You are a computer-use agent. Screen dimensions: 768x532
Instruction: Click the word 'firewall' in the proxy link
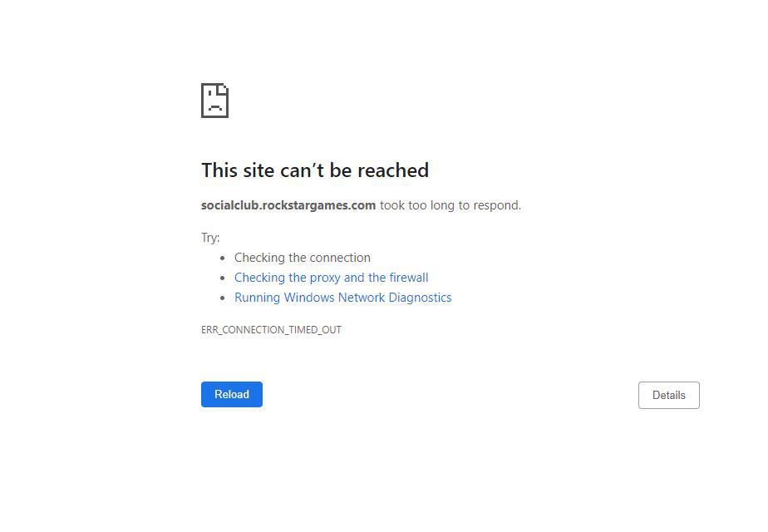click(408, 278)
